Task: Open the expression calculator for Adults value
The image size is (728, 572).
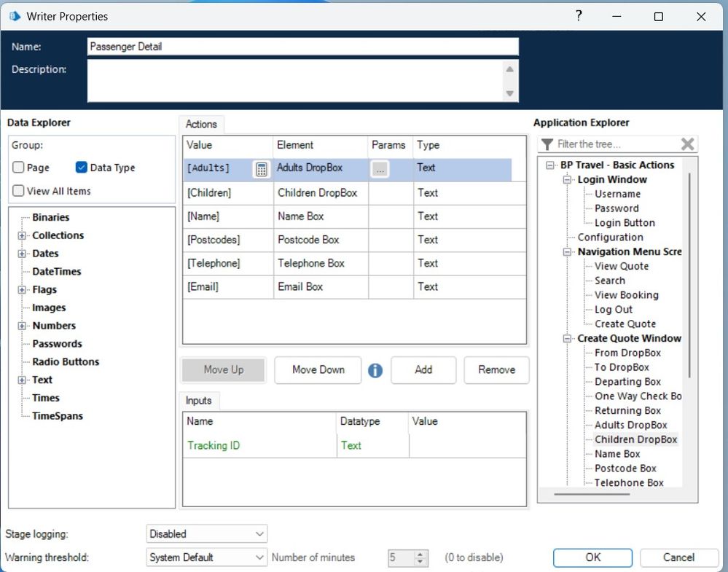Action: [x=261, y=169]
